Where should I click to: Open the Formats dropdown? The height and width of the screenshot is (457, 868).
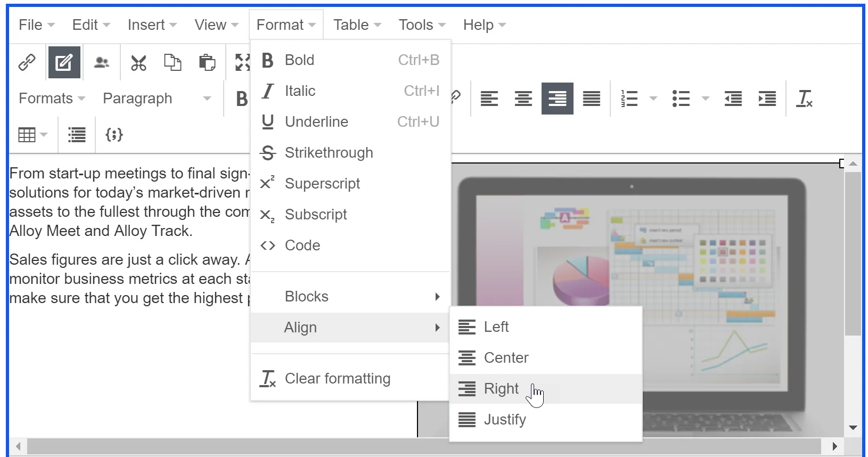(x=52, y=99)
